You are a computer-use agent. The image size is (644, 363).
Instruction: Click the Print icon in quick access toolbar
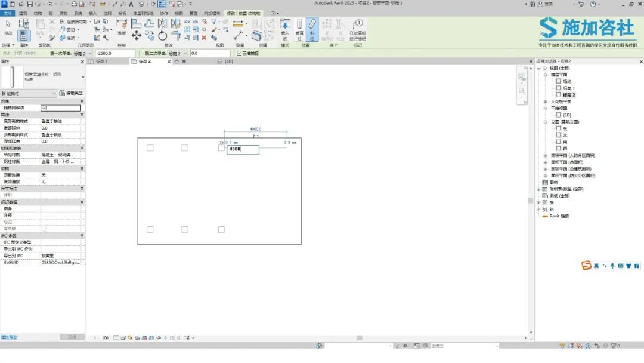[74, 4]
